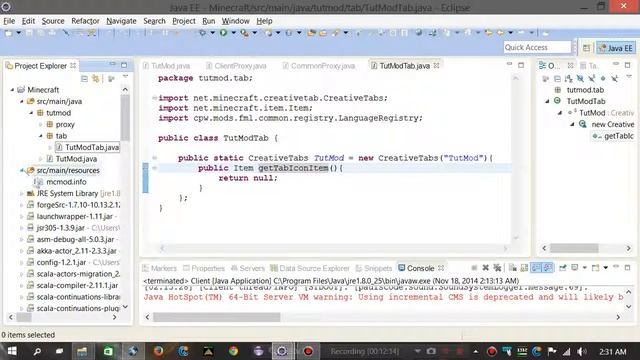
Task: Open the Source menu
Action: click(x=53, y=21)
